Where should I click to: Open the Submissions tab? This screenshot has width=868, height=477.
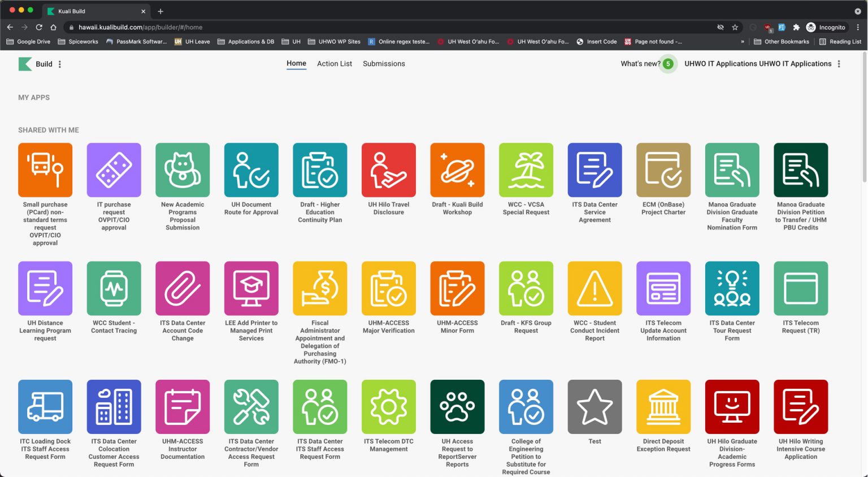pos(384,64)
